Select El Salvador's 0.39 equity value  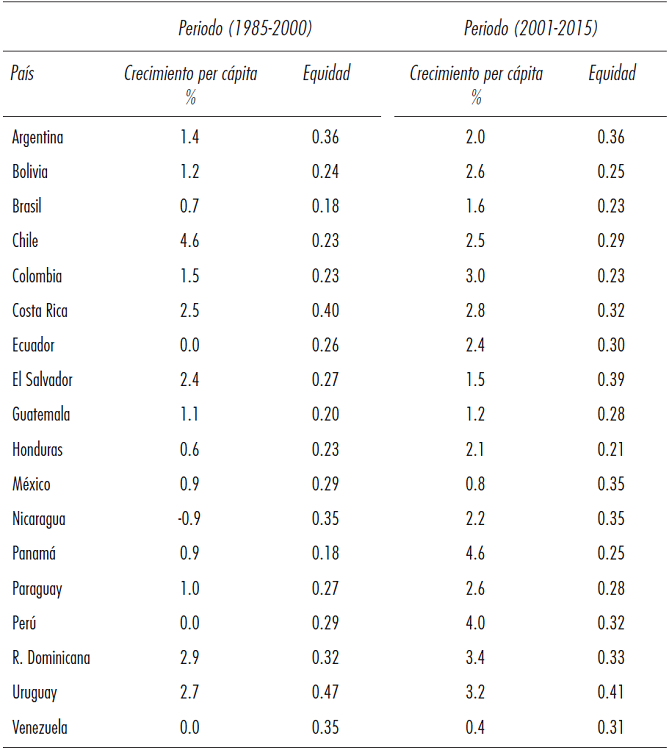tap(611, 380)
